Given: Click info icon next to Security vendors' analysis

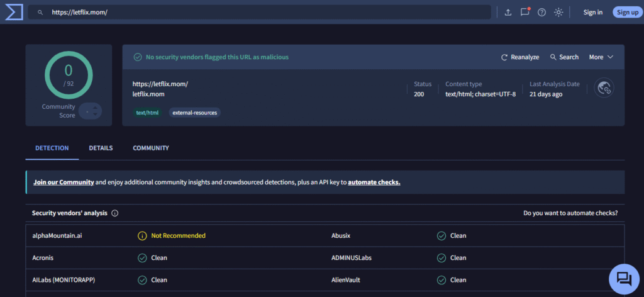Looking at the screenshot, I should pos(115,213).
